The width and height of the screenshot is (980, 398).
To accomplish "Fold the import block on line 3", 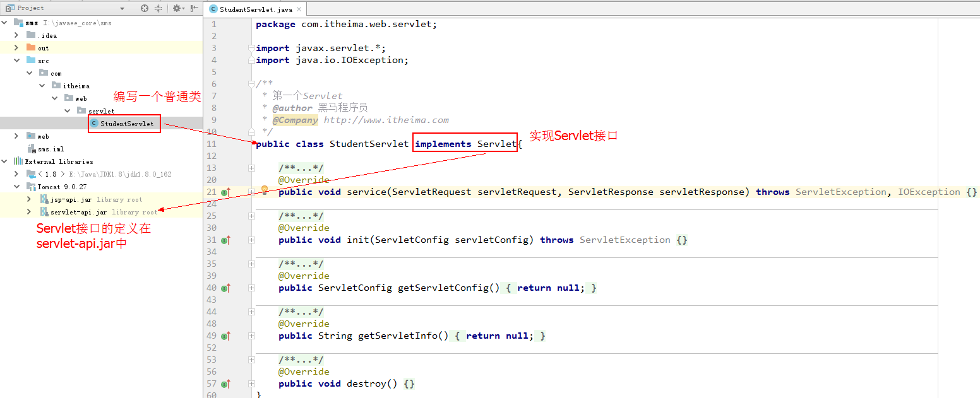I will tap(251, 48).
